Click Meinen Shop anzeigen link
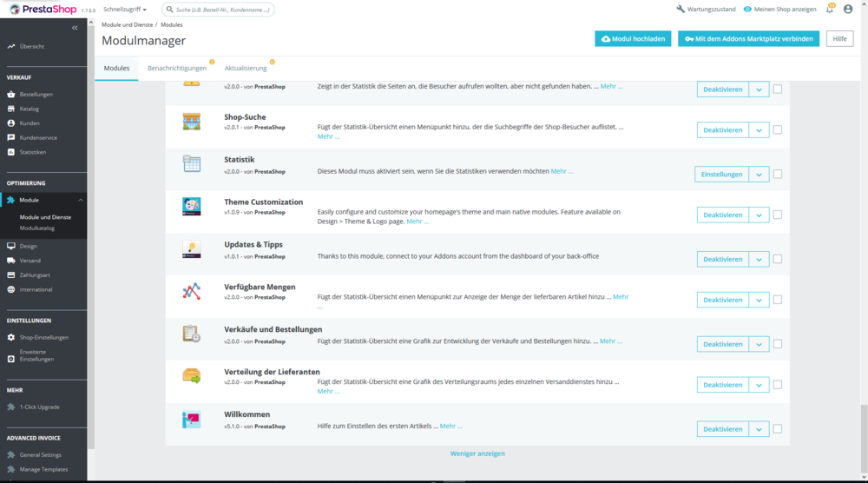This screenshot has height=483, width=868. [x=780, y=10]
